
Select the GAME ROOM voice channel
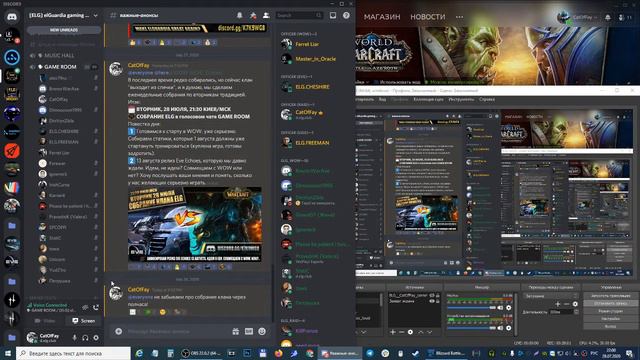tap(60, 67)
